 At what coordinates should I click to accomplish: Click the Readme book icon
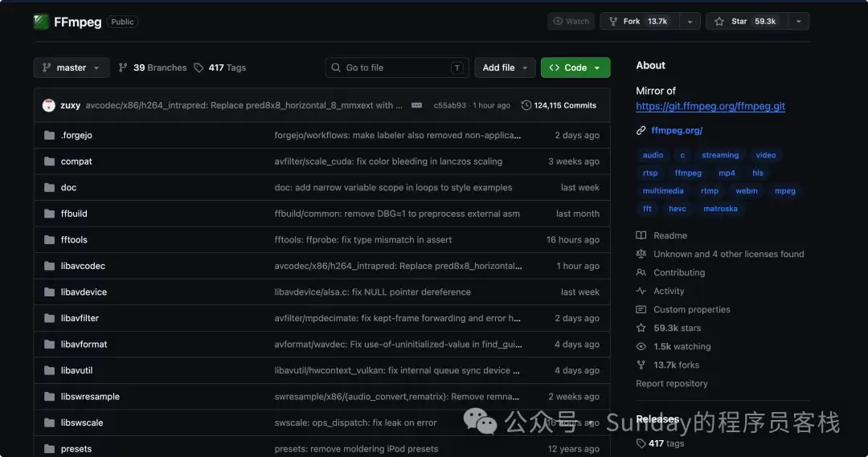click(x=641, y=235)
